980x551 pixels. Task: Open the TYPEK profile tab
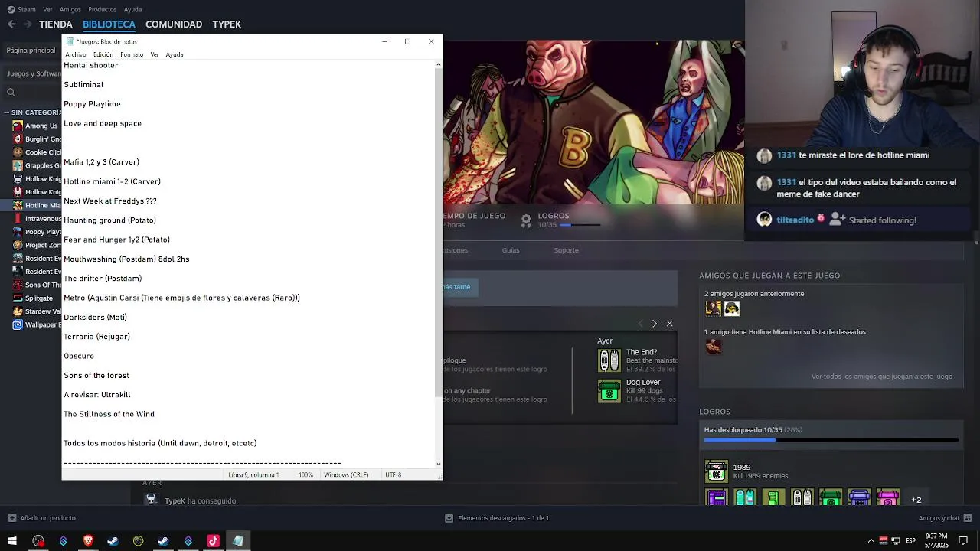[227, 24]
